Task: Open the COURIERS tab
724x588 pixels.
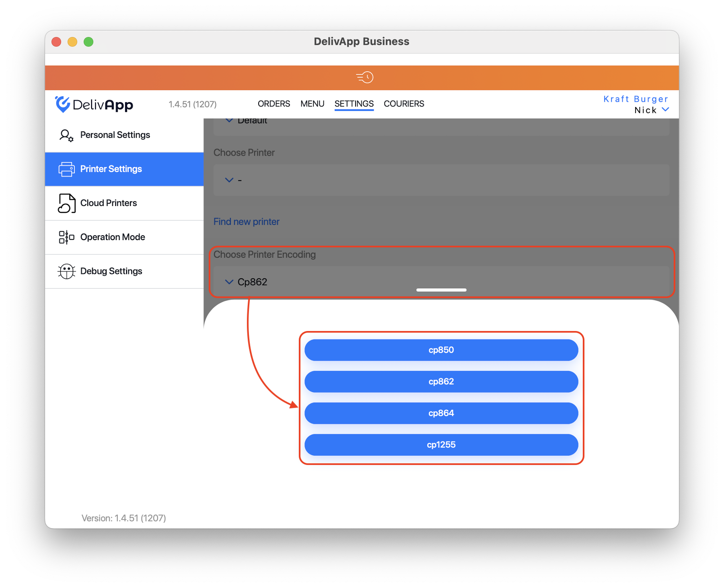Action: pos(404,104)
